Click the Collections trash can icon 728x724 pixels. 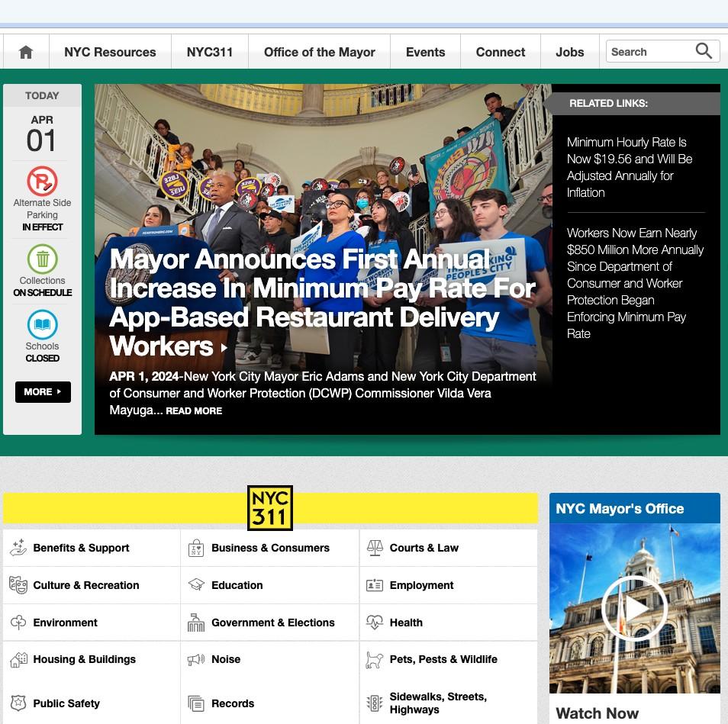42,259
